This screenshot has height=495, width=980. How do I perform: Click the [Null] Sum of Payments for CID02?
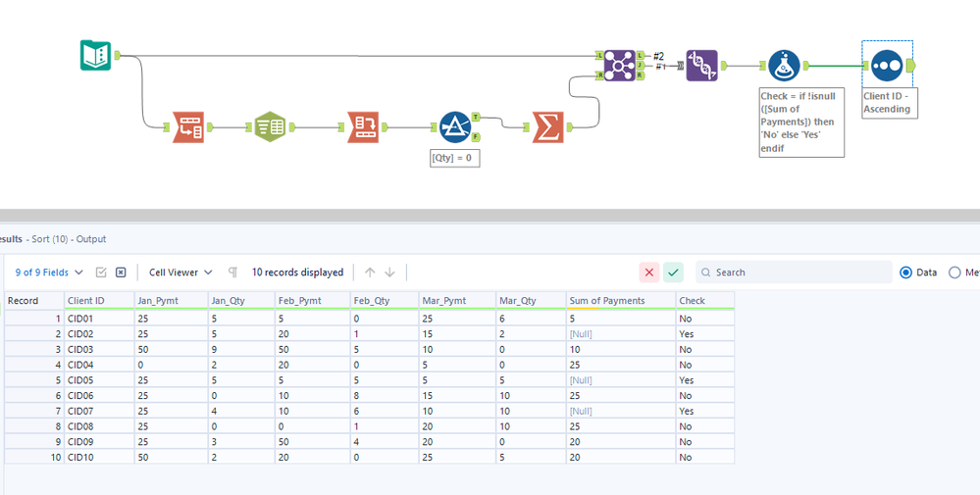621,334
